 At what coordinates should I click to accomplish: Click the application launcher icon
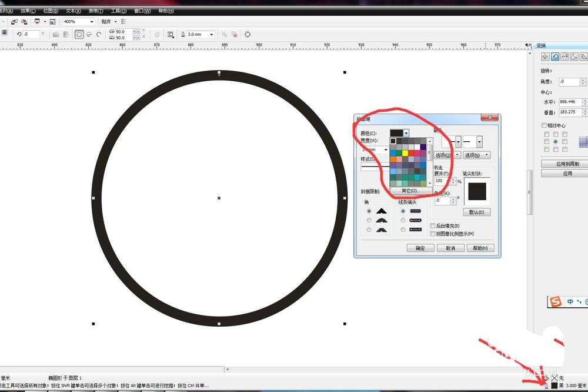point(37,22)
